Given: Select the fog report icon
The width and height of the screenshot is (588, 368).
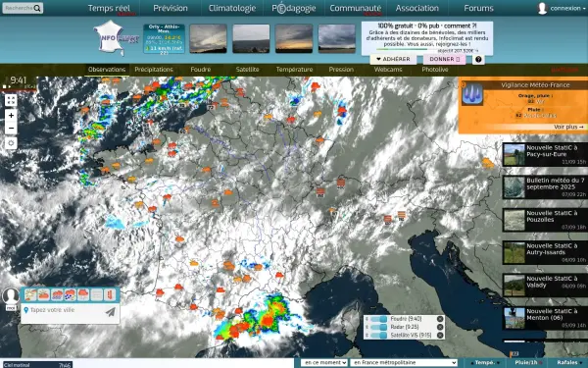Looking at the screenshot, I should (x=97, y=294).
